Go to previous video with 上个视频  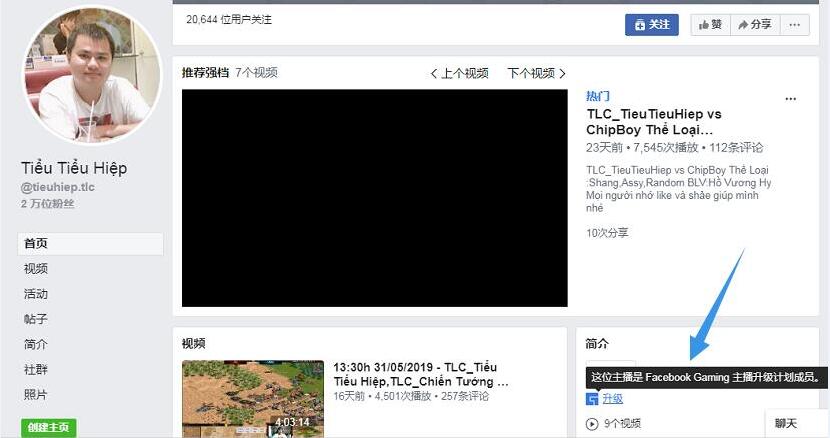(x=460, y=73)
